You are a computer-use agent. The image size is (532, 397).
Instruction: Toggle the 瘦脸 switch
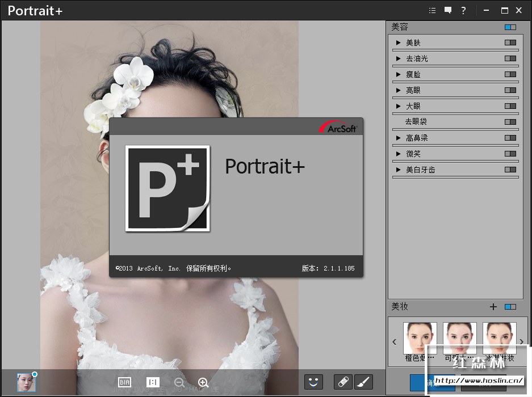click(x=510, y=74)
